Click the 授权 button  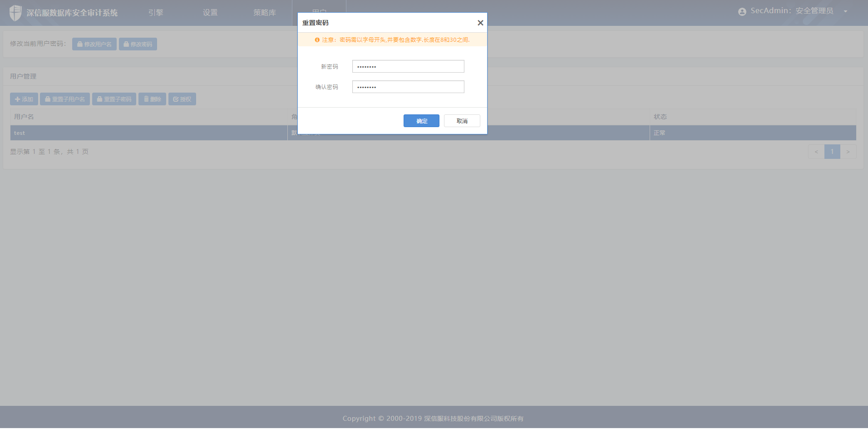182,99
